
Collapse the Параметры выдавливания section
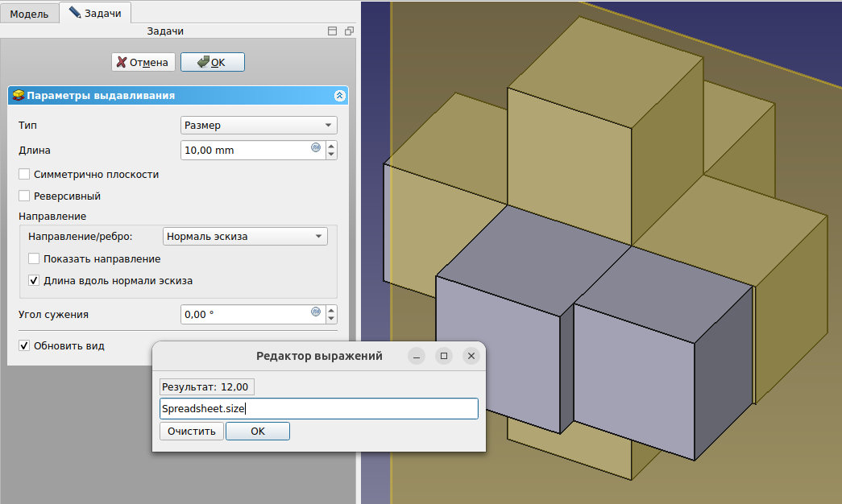click(x=339, y=96)
